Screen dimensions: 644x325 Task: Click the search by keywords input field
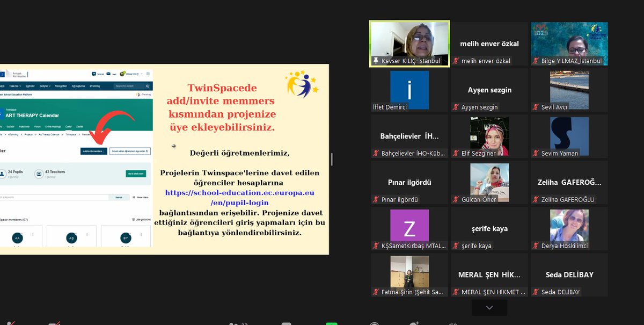[54, 197]
